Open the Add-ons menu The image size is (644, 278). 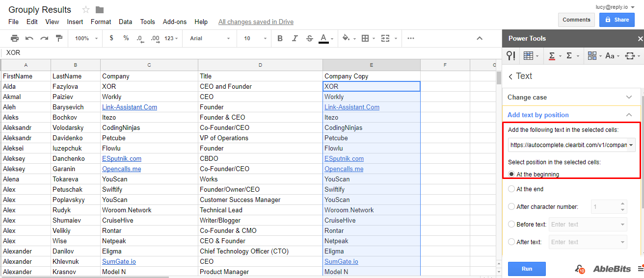click(175, 22)
